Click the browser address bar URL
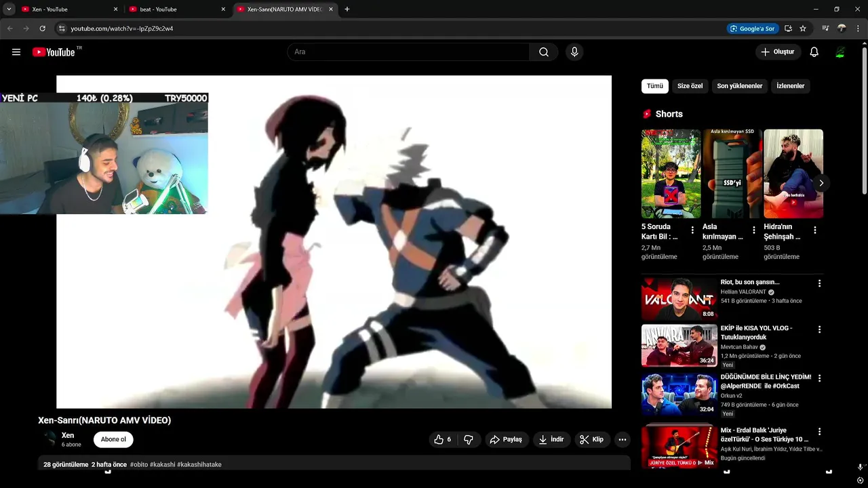Screen dimensions: 868x488 tap(122, 28)
